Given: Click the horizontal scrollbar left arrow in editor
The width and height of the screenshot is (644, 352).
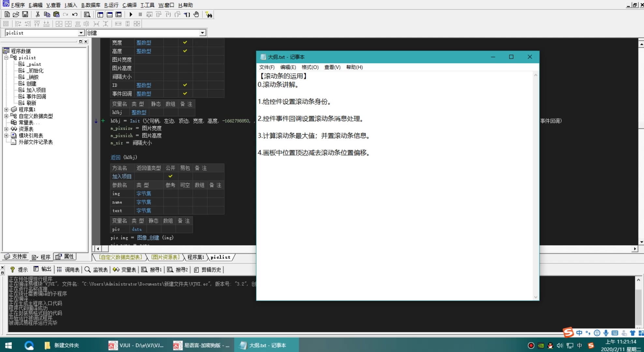Looking at the screenshot, I should pyautogui.click(x=97, y=249).
